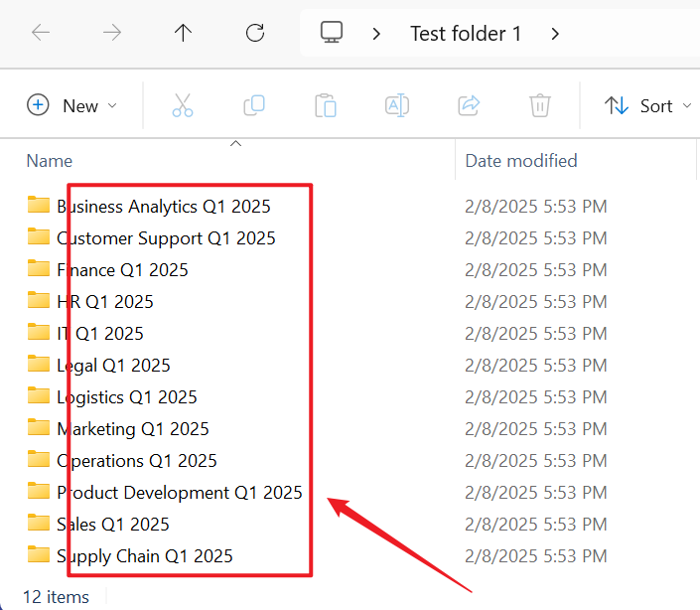
Task: Sort by Date modified column header
Action: point(520,160)
